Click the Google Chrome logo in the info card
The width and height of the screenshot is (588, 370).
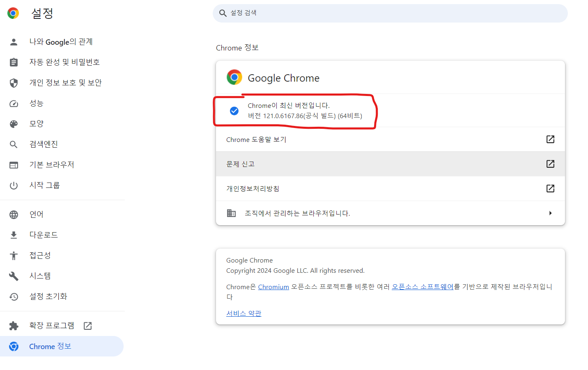(234, 77)
